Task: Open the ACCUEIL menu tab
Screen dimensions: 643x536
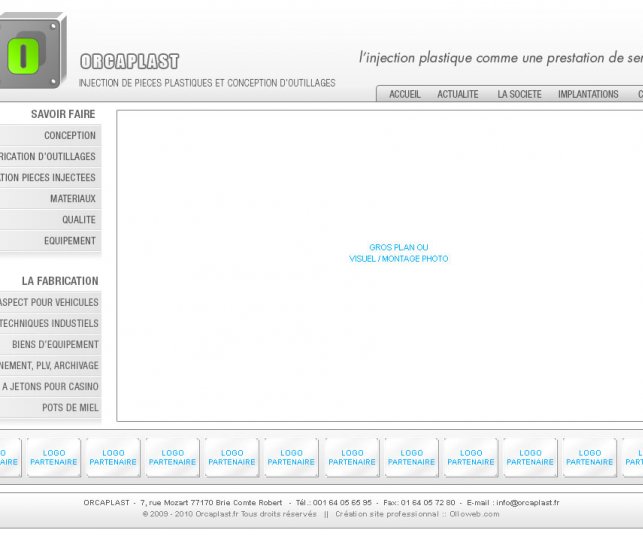Action: click(404, 94)
